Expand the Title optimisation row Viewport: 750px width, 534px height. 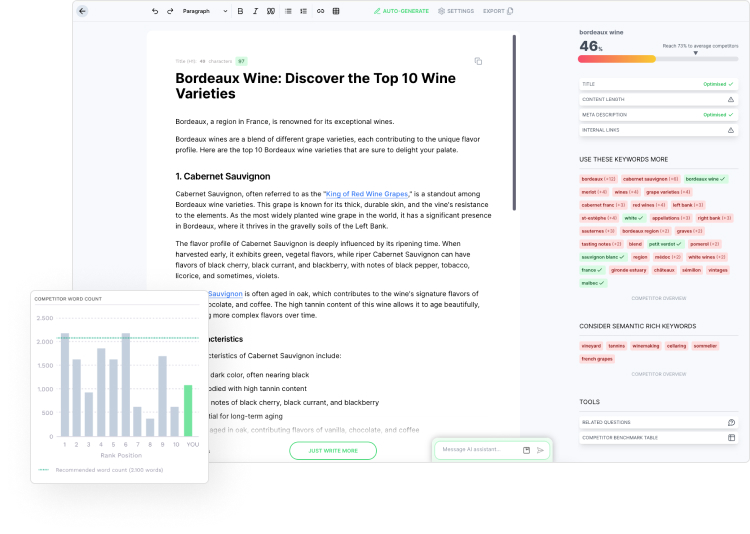pos(658,84)
